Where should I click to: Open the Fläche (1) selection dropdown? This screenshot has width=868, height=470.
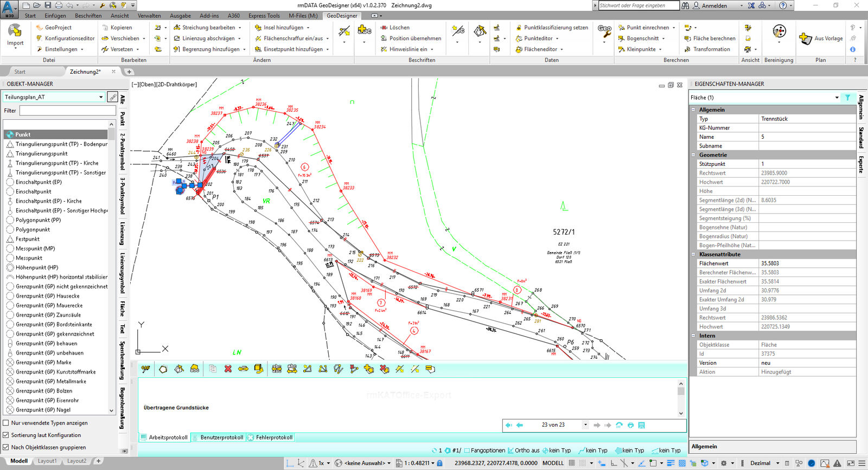point(837,98)
